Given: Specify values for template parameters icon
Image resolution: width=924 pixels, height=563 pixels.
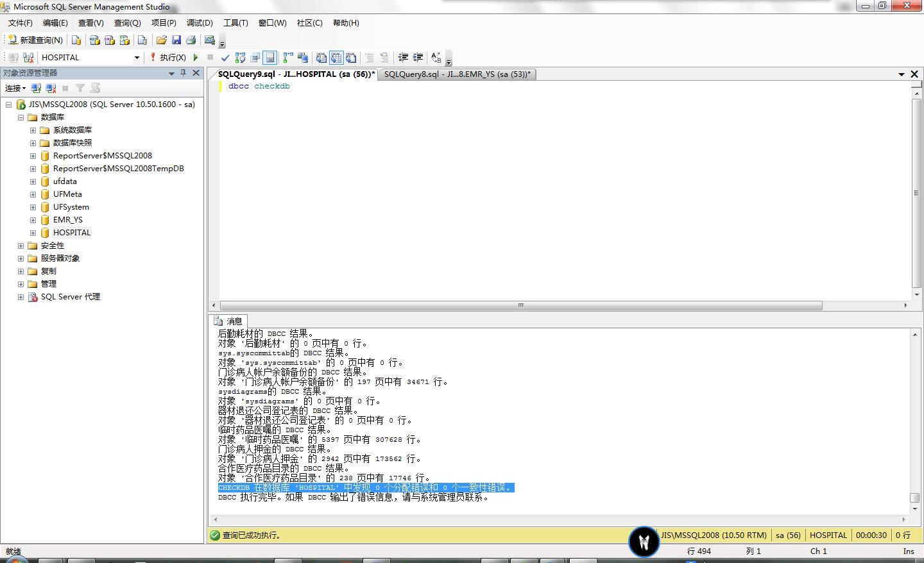Looking at the screenshot, I should [436, 58].
